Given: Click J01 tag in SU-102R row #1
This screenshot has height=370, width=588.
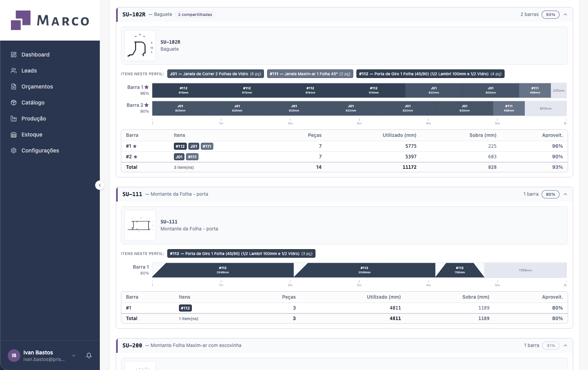Looking at the screenshot, I should [194, 146].
